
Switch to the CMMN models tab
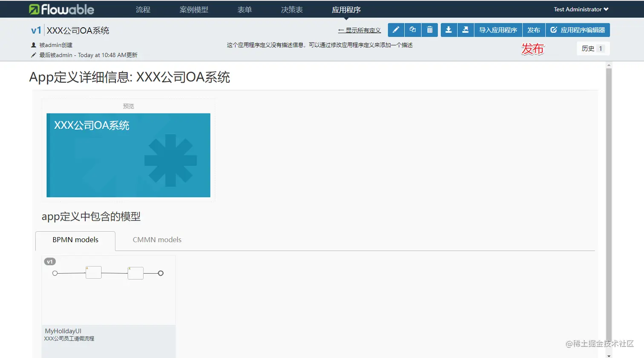157,240
